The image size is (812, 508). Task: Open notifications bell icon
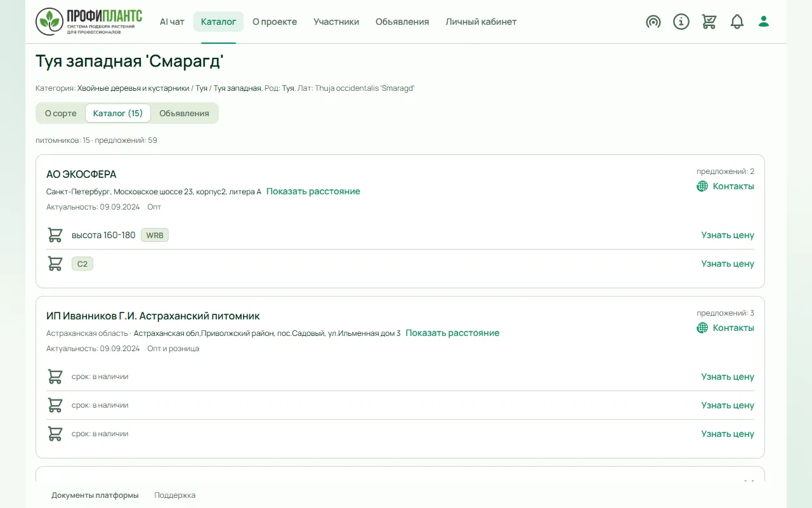[737, 22]
